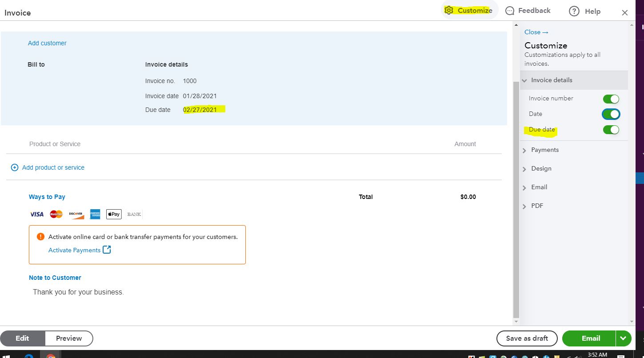Click the Visa card icon
This screenshot has width=644, height=358.
37,214
